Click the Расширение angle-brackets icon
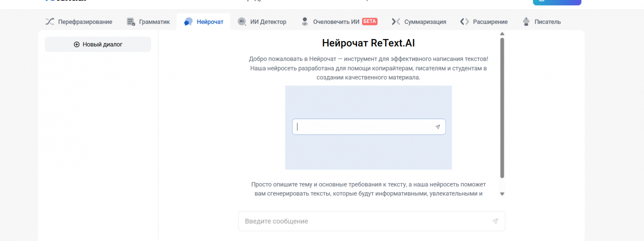This screenshot has width=644, height=241. [464, 22]
